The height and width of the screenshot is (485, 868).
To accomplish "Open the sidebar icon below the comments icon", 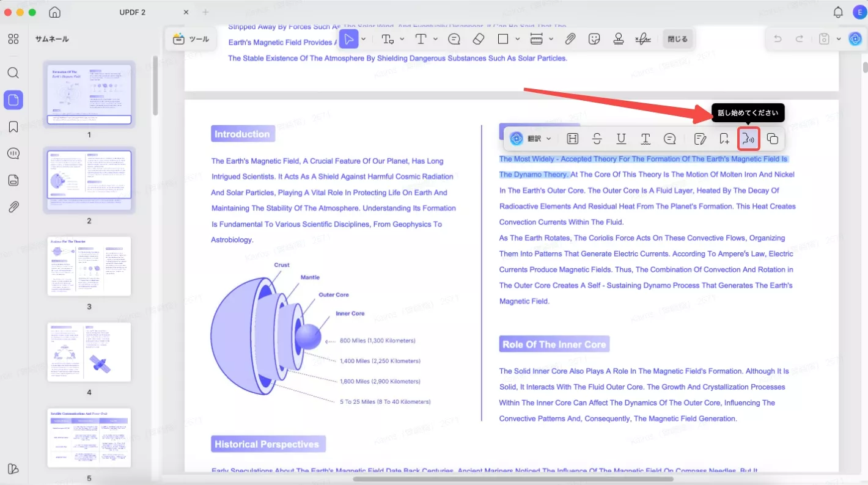I will coord(13,180).
